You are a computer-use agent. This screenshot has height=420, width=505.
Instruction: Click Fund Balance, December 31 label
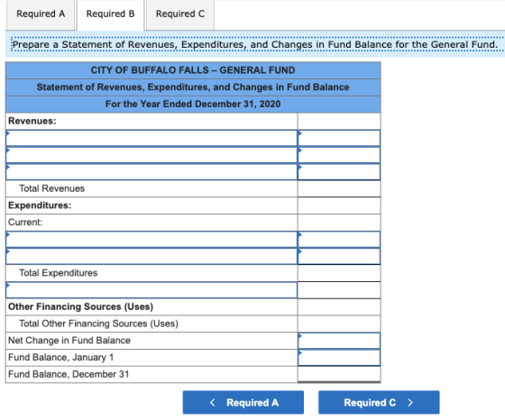tap(69, 374)
